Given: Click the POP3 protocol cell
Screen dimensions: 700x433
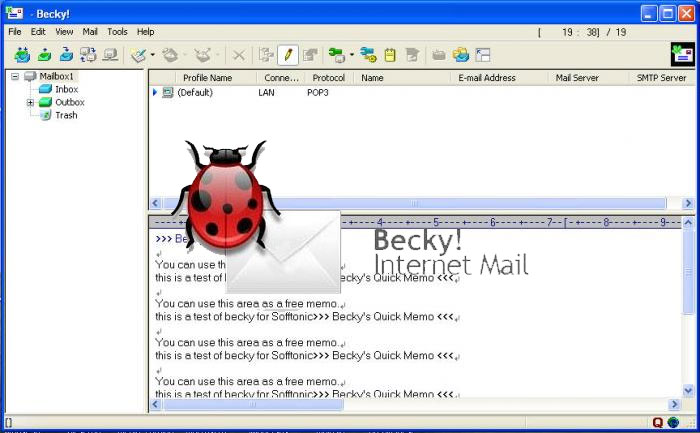Looking at the screenshot, I should (317, 92).
